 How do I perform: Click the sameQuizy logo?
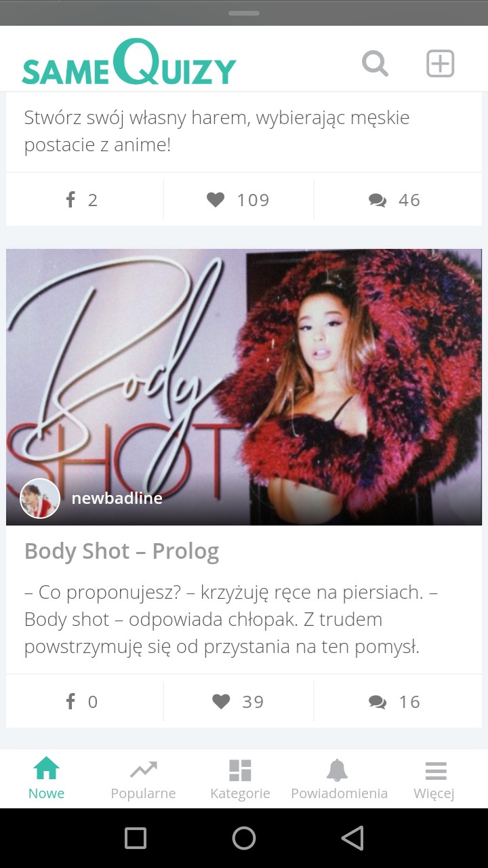pos(129,62)
